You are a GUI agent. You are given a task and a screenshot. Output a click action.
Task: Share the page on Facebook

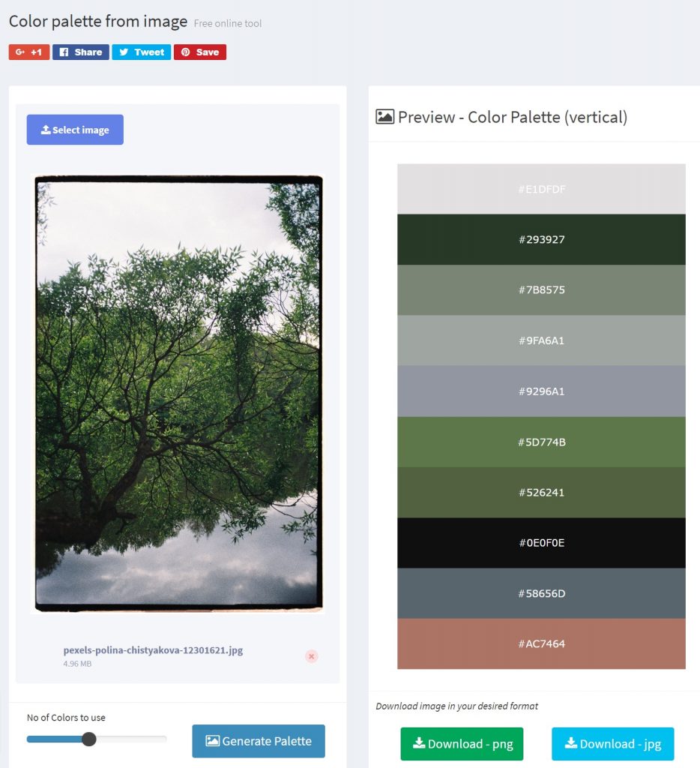tap(81, 52)
